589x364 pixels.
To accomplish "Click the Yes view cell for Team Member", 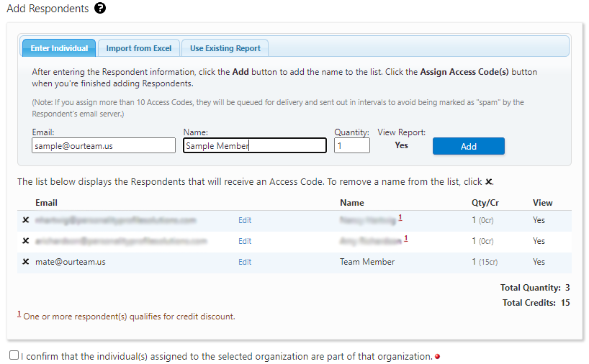I will [539, 262].
